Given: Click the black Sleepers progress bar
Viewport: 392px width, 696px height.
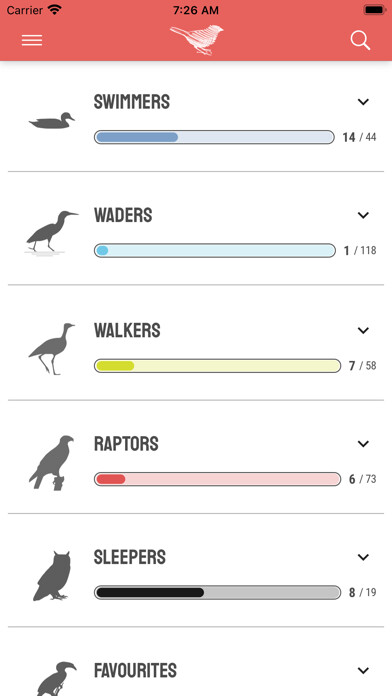Looking at the screenshot, I should (x=218, y=592).
